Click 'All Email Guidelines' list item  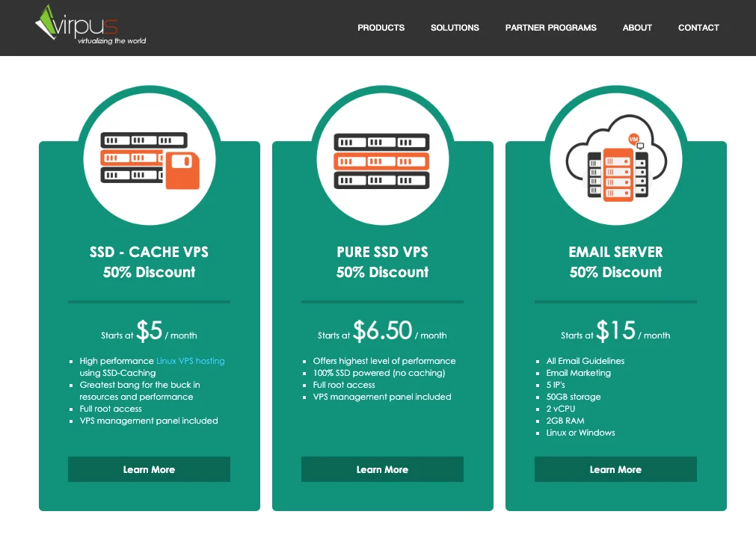pos(586,361)
